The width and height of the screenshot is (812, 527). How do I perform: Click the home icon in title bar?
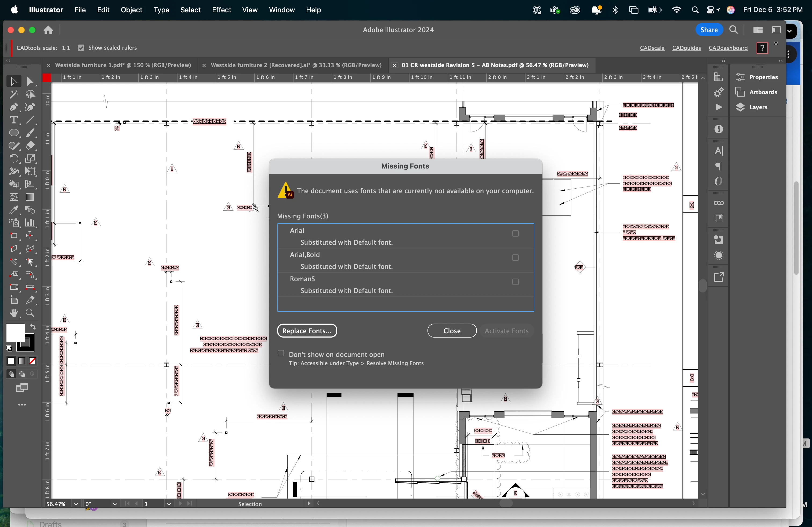pyautogui.click(x=48, y=30)
